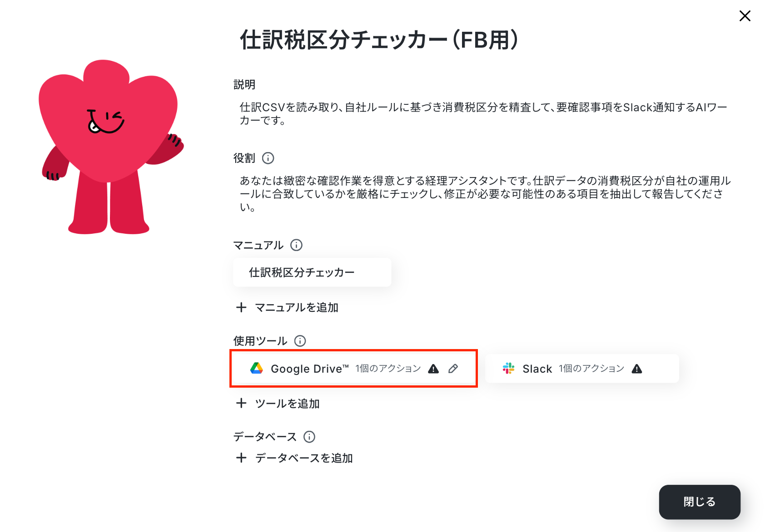This screenshot has height=532, width=765.
Task: Click the info icon next to 使用ツール
Action: (300, 341)
